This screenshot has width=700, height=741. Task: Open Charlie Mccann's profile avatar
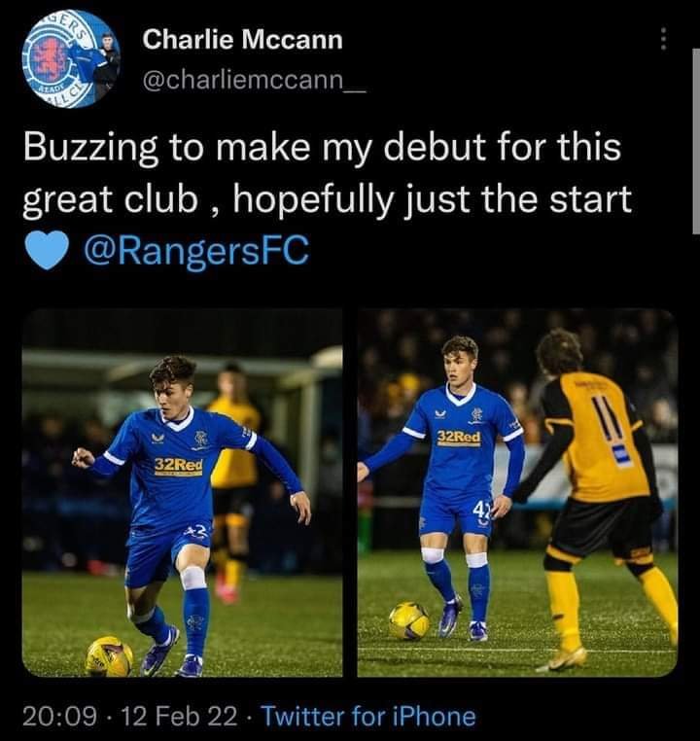click(71, 59)
